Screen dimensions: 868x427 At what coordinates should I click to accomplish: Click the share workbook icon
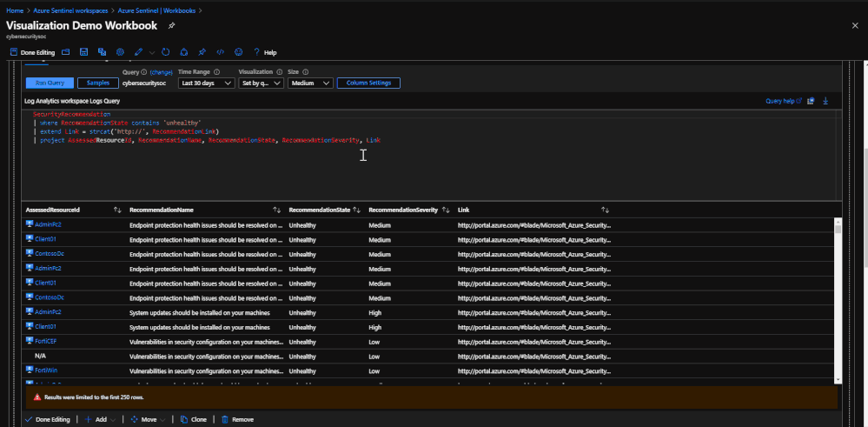click(184, 52)
